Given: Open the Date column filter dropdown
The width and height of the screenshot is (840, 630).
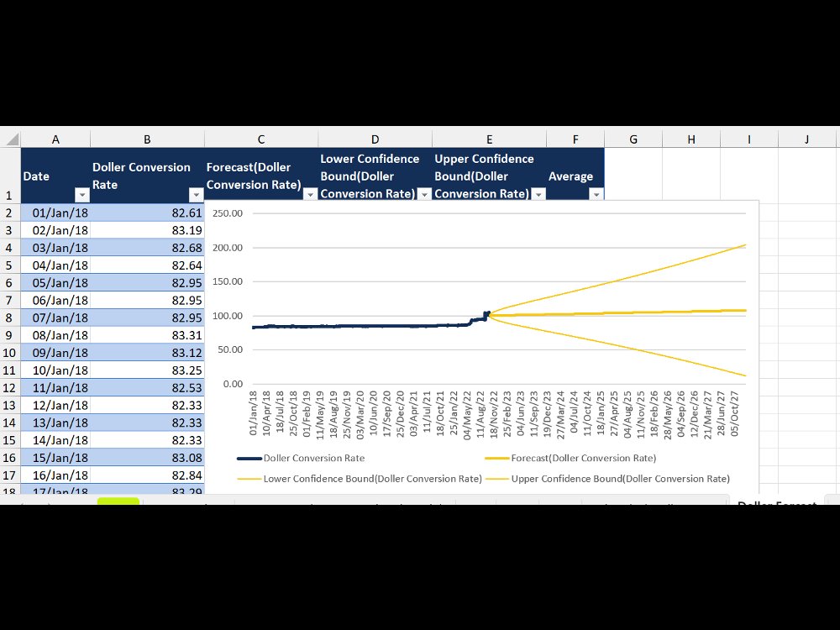Looking at the screenshot, I should coord(82,195).
